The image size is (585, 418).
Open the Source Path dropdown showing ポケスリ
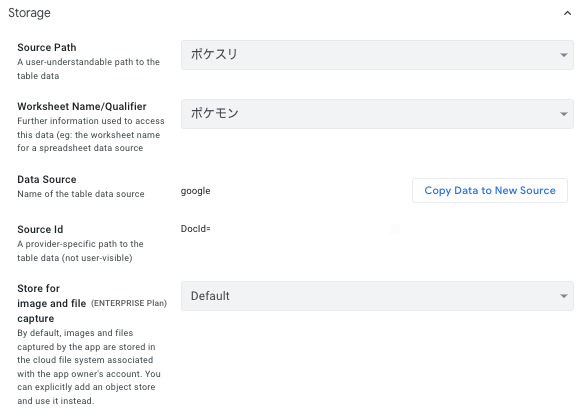click(377, 55)
